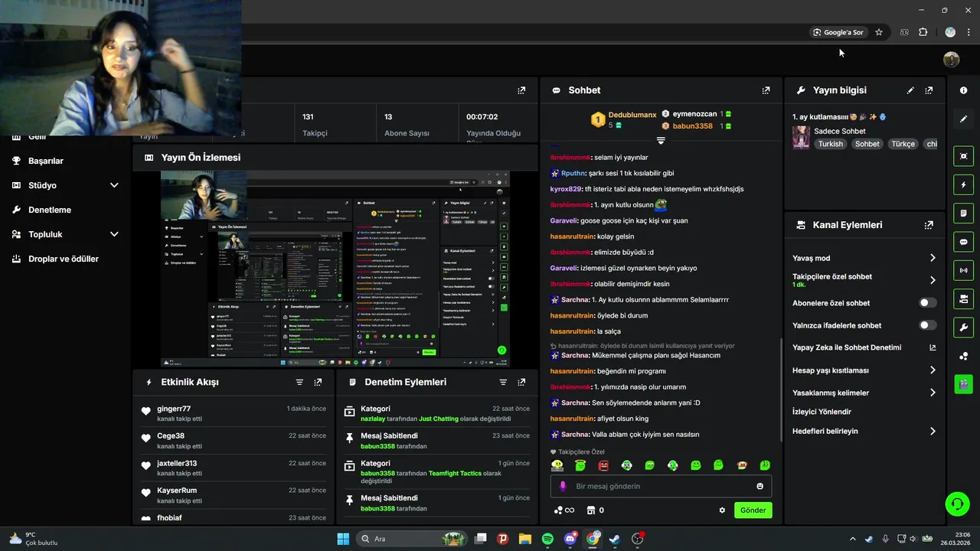
Task: Click Sadece Sohbet category thumbnail
Action: pos(801,137)
